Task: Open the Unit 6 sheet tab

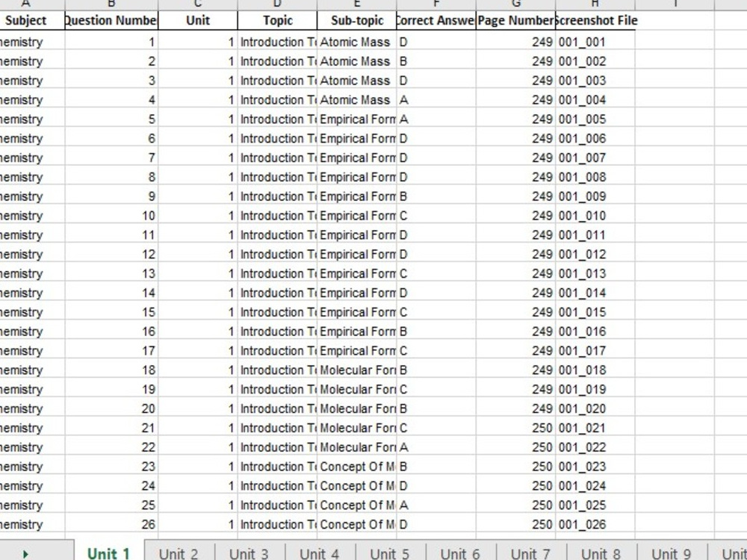Action: (x=460, y=553)
